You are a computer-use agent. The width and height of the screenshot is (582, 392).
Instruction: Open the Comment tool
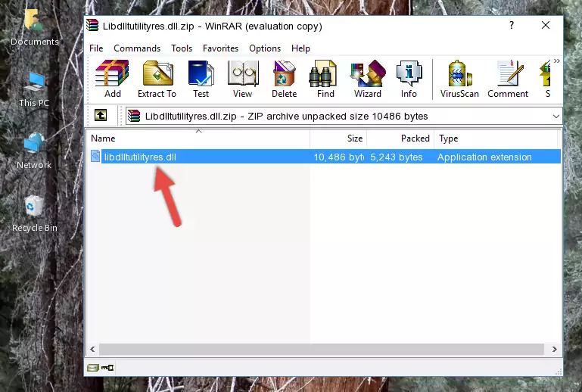(508, 79)
